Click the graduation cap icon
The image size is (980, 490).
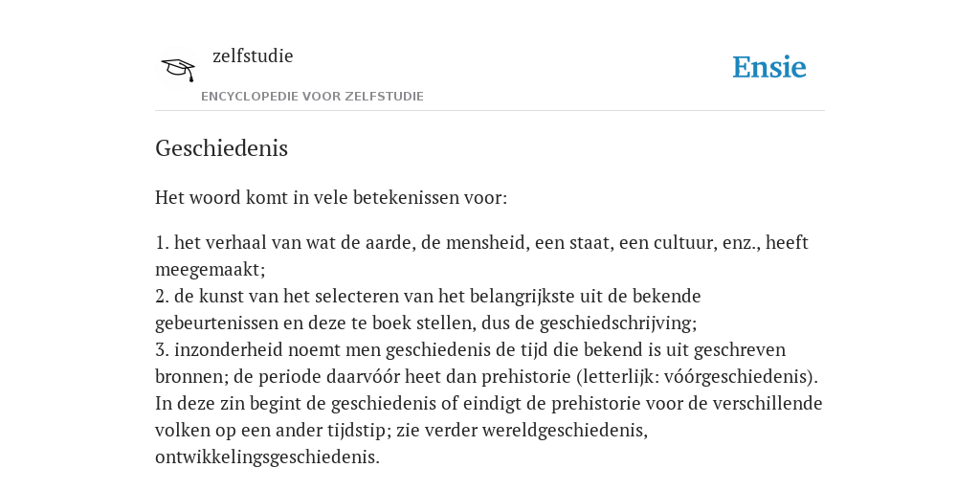click(178, 69)
